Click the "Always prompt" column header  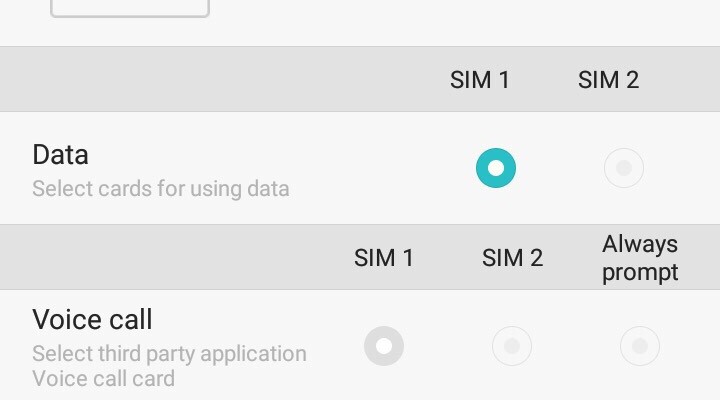point(640,258)
